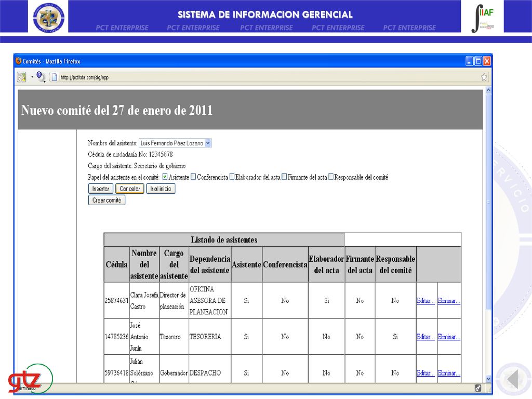This screenshot has width=532, height=399.
Task: Click the Conferencista column header
Action: click(x=285, y=264)
